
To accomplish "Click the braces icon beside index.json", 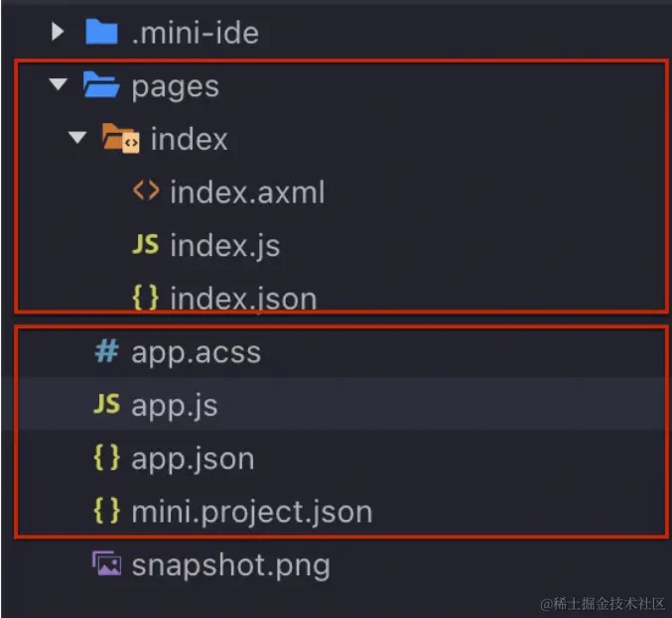I will click(x=146, y=298).
